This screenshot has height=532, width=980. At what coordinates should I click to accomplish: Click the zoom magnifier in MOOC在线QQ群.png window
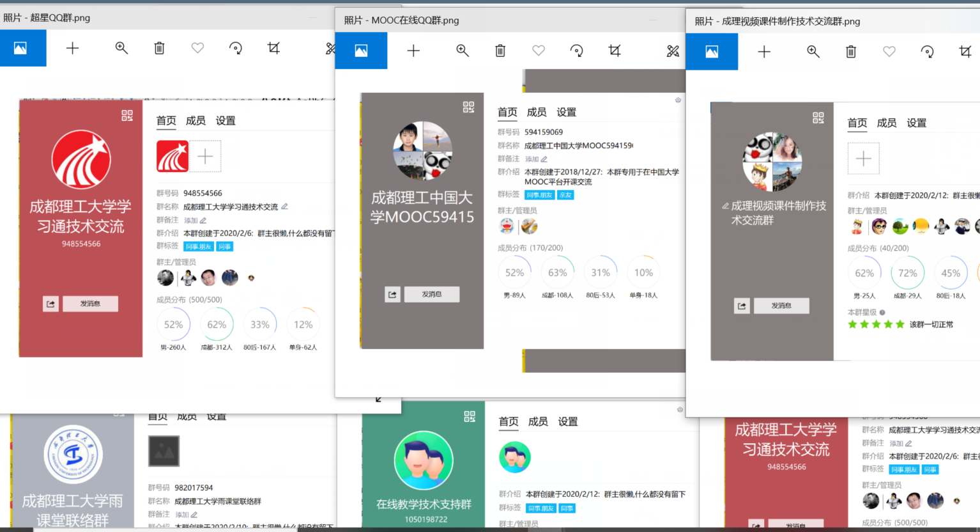463,51
